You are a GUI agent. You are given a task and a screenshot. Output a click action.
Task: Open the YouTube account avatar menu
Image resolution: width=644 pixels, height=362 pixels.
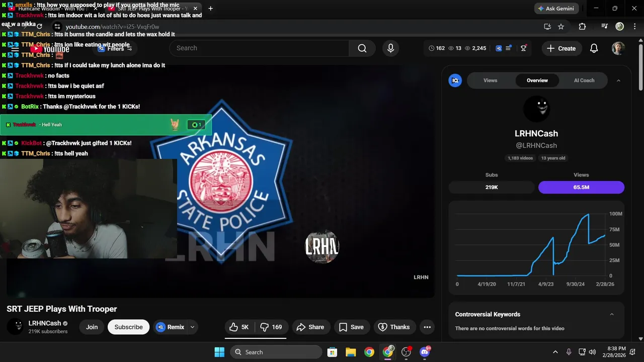618,48
